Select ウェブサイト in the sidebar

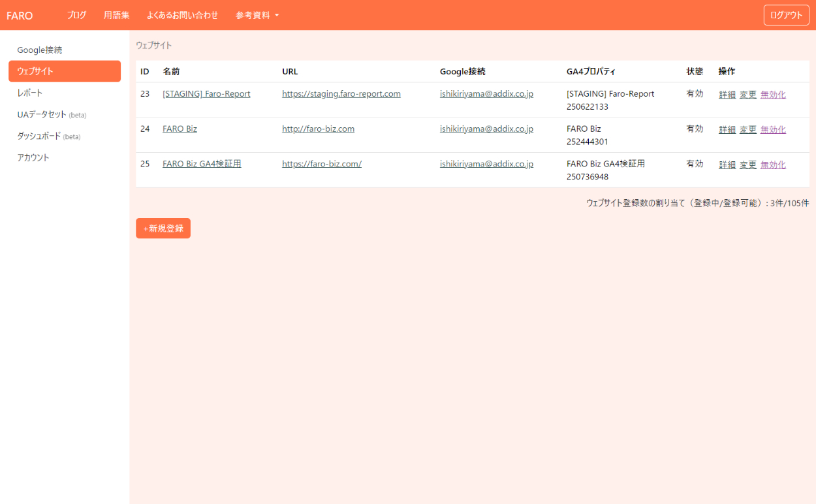tap(35, 71)
